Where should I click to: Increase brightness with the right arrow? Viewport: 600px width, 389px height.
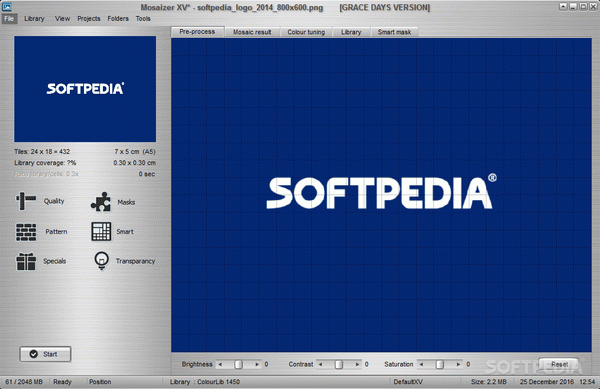click(x=257, y=365)
